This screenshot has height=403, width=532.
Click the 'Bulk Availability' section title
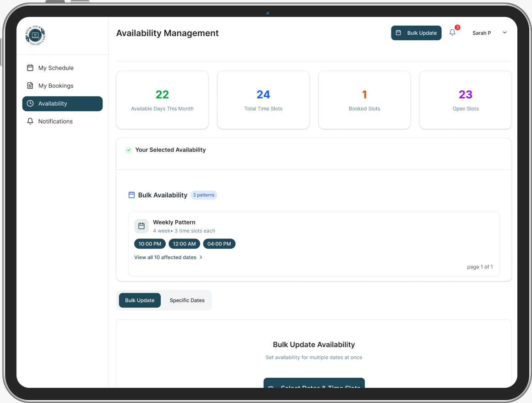point(163,195)
